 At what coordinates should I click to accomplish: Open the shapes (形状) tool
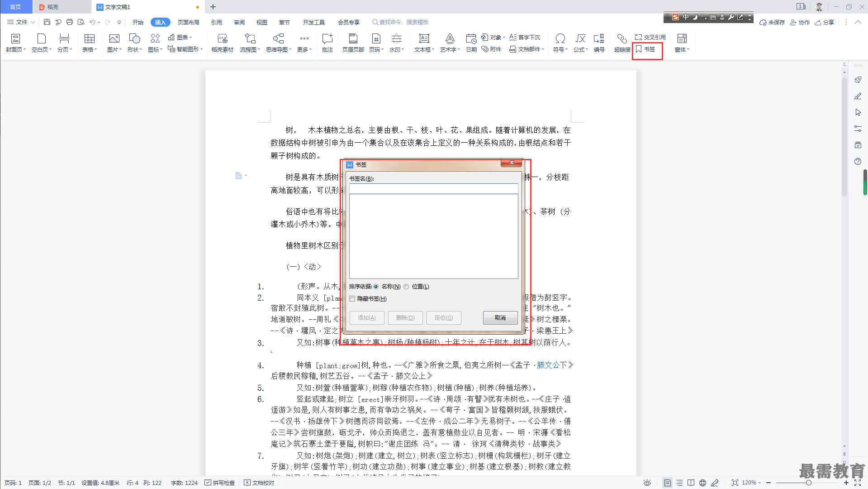pos(134,43)
